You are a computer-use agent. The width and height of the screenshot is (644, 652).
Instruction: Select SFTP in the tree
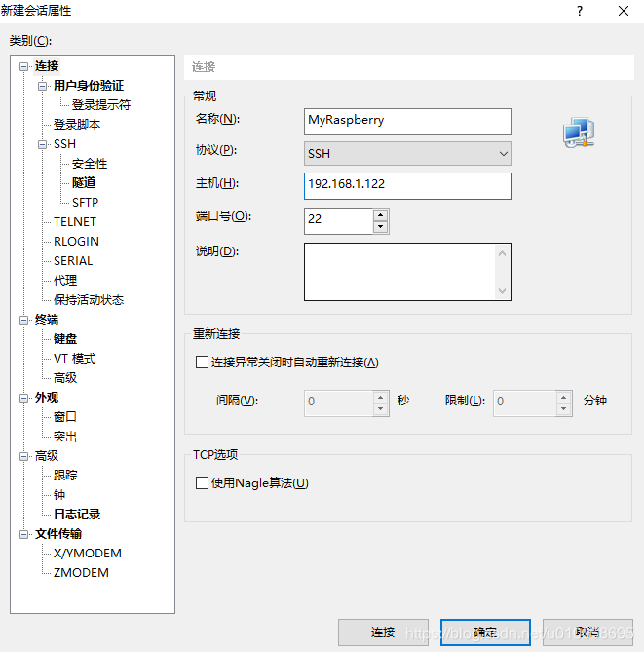point(85,203)
